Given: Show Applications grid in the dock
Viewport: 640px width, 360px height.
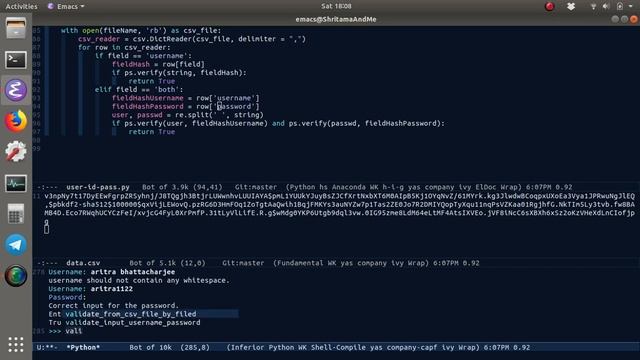Looking at the screenshot, I should click(x=16, y=344).
